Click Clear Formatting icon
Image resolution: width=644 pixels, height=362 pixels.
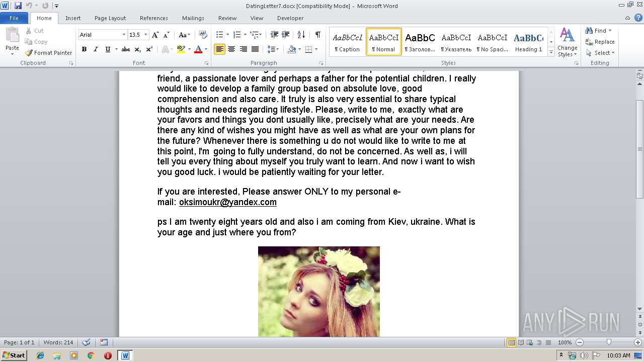pos(203,35)
